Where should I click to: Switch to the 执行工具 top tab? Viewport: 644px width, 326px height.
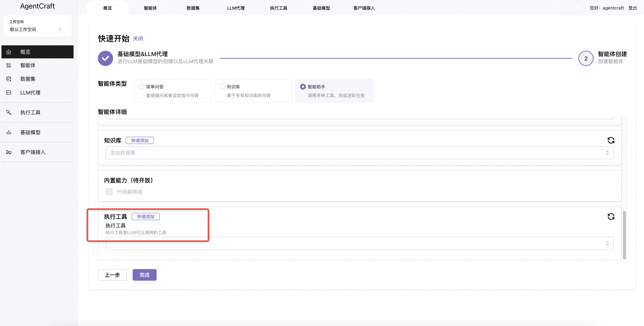[x=279, y=8]
